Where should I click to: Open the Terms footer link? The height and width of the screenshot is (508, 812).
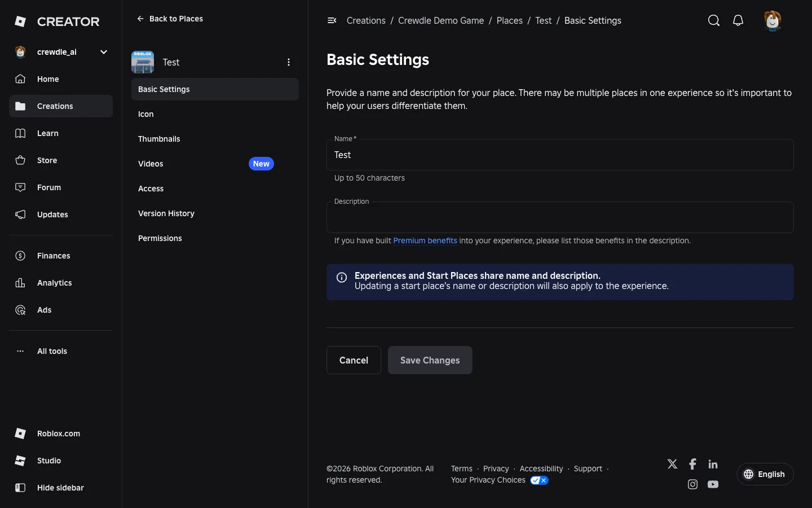(461, 468)
